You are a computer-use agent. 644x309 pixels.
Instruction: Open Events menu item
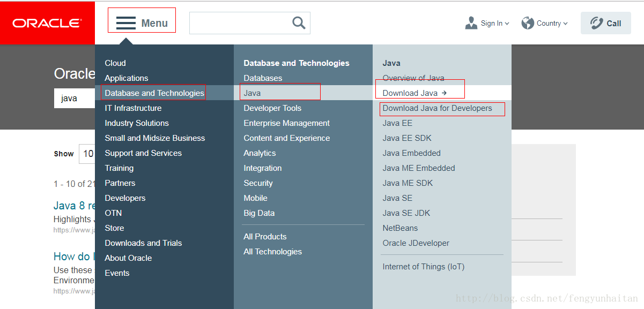117,273
